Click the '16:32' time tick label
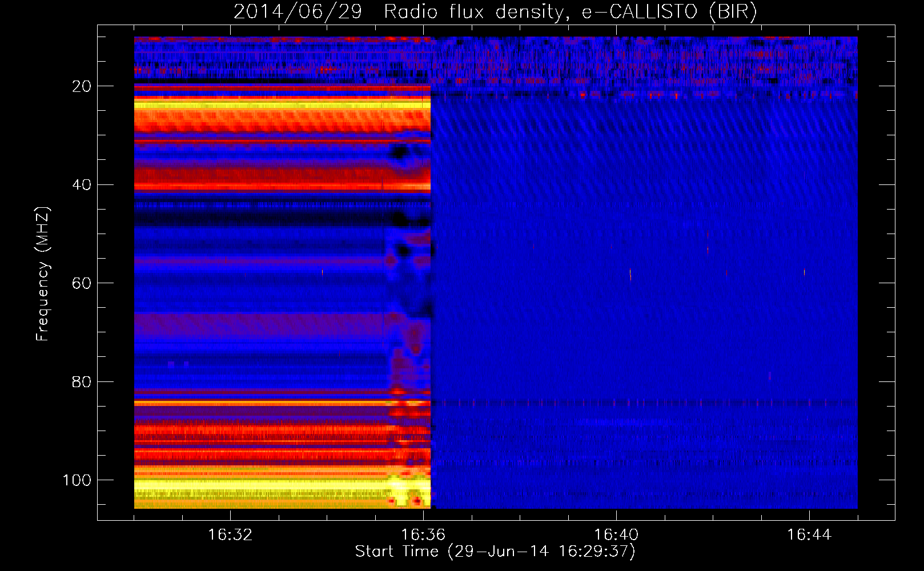Image resolution: width=924 pixels, height=571 pixels. [x=230, y=535]
